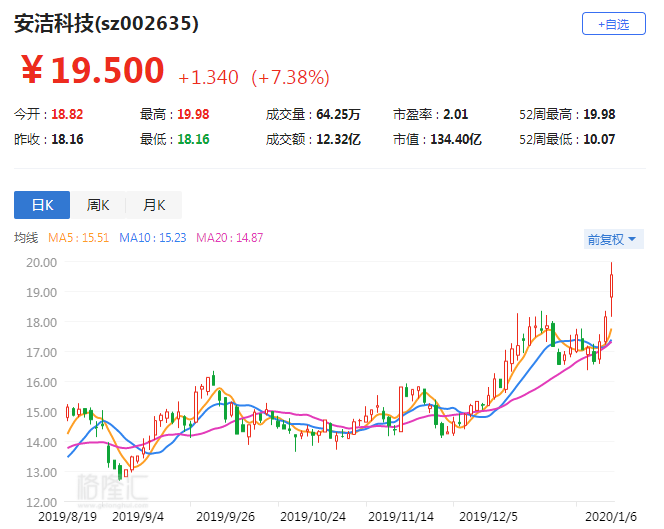Click the current price ¥19.500
This screenshot has width=664, height=529.
tap(92, 70)
